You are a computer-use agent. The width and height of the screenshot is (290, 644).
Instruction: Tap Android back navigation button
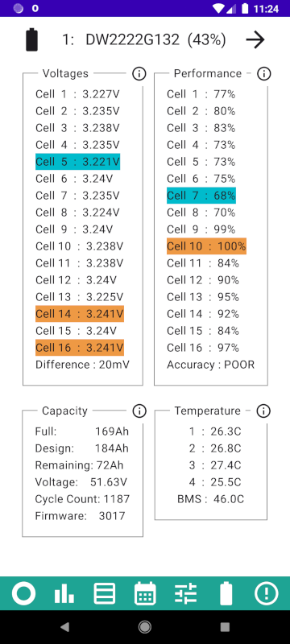click(64, 626)
